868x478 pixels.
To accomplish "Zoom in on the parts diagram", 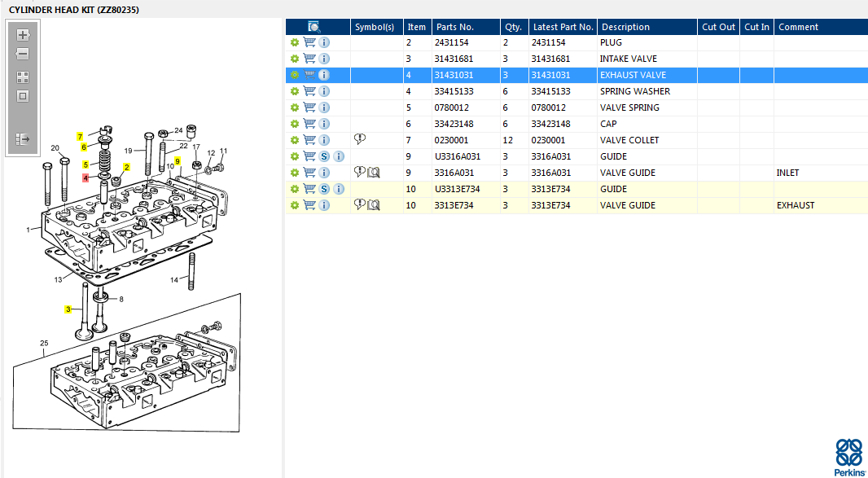I will coord(23,35).
